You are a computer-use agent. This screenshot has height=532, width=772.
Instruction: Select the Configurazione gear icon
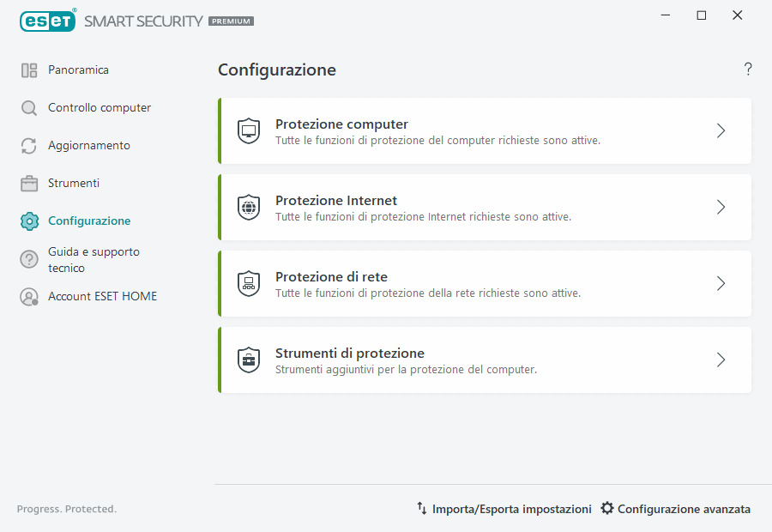[27, 221]
